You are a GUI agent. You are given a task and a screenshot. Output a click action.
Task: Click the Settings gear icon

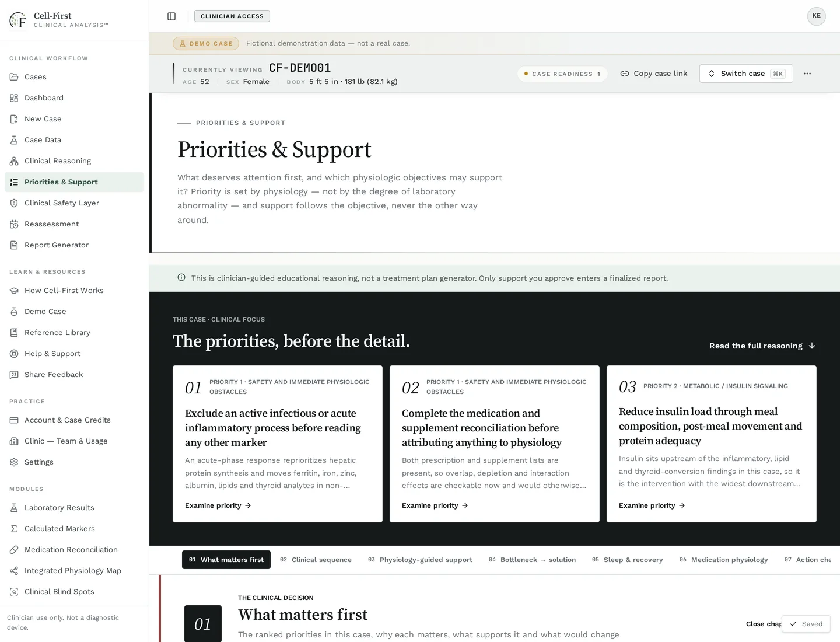click(14, 462)
